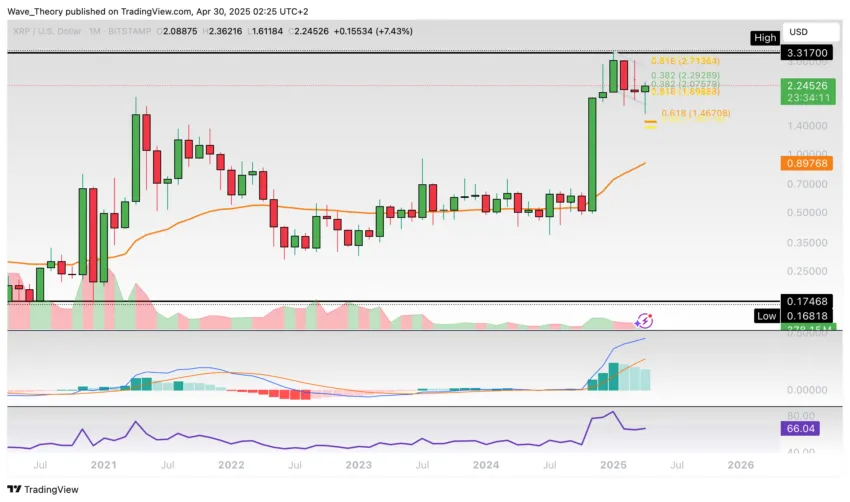Click 2024 on the time axis

tap(486, 465)
